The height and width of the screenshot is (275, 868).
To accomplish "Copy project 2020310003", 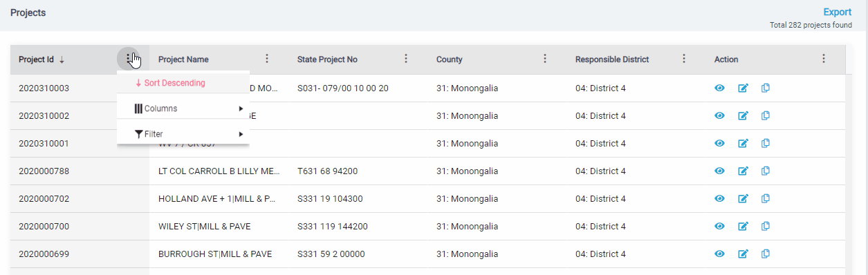I will (766, 88).
